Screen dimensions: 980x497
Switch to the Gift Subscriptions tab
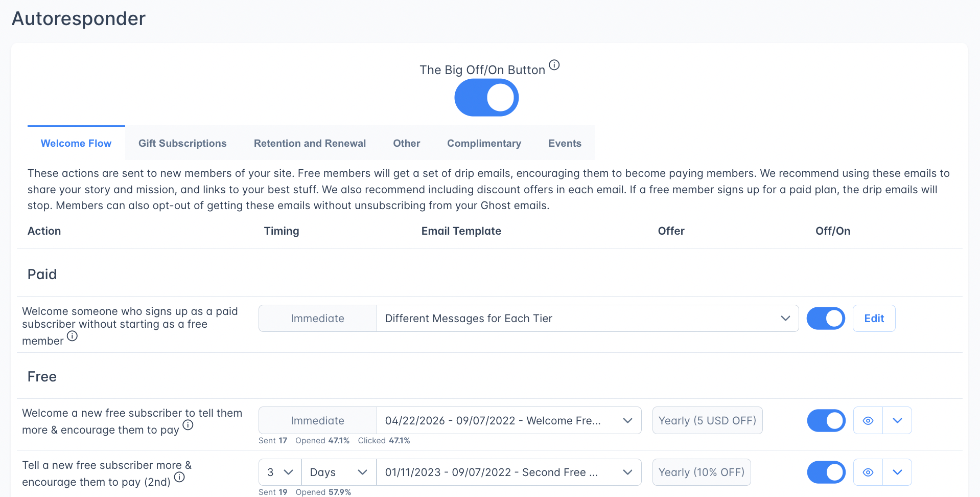tap(182, 143)
